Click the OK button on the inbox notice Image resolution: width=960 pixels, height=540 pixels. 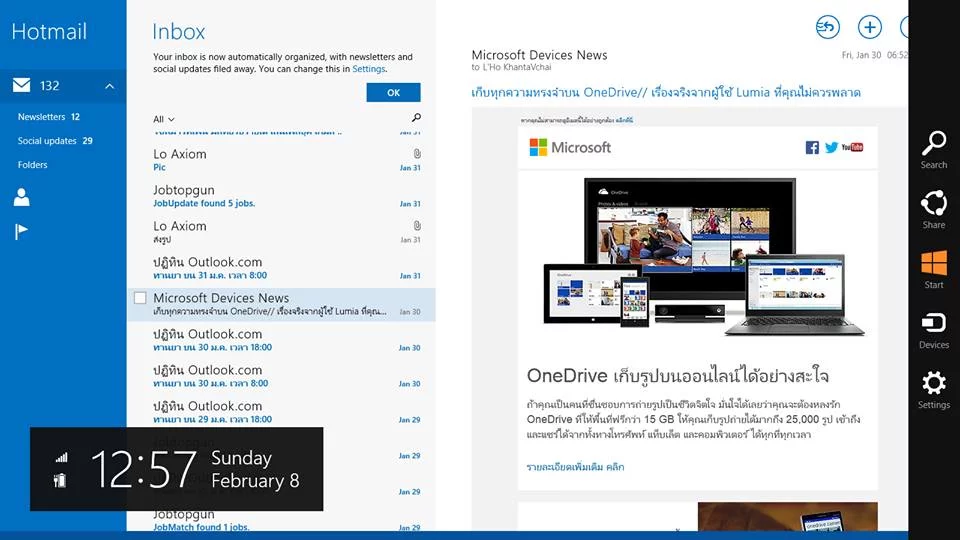(x=393, y=92)
